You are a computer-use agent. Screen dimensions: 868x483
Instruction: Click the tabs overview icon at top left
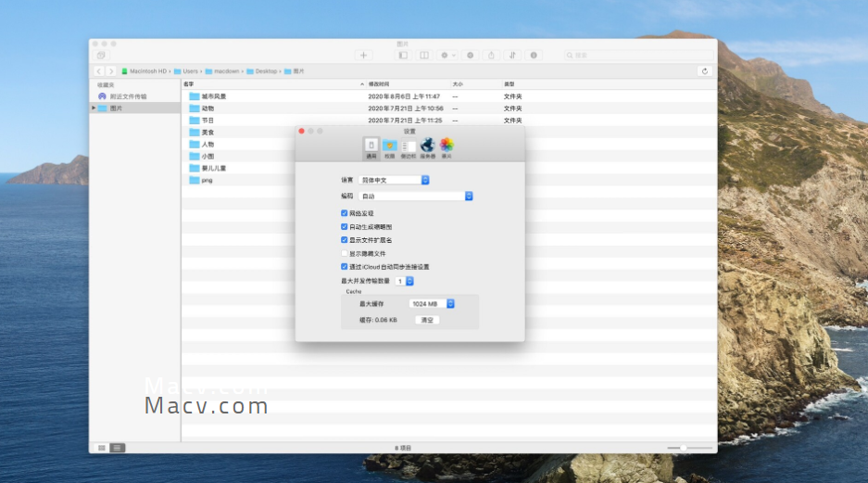point(101,56)
